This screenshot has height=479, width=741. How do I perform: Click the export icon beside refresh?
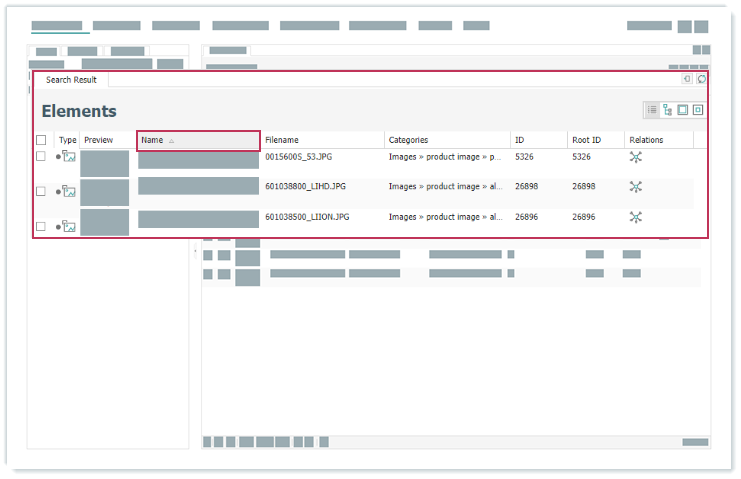[x=687, y=79]
